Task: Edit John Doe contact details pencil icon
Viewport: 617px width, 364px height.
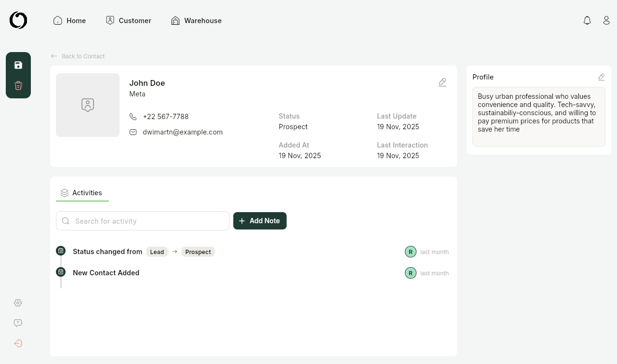Action: tap(443, 82)
